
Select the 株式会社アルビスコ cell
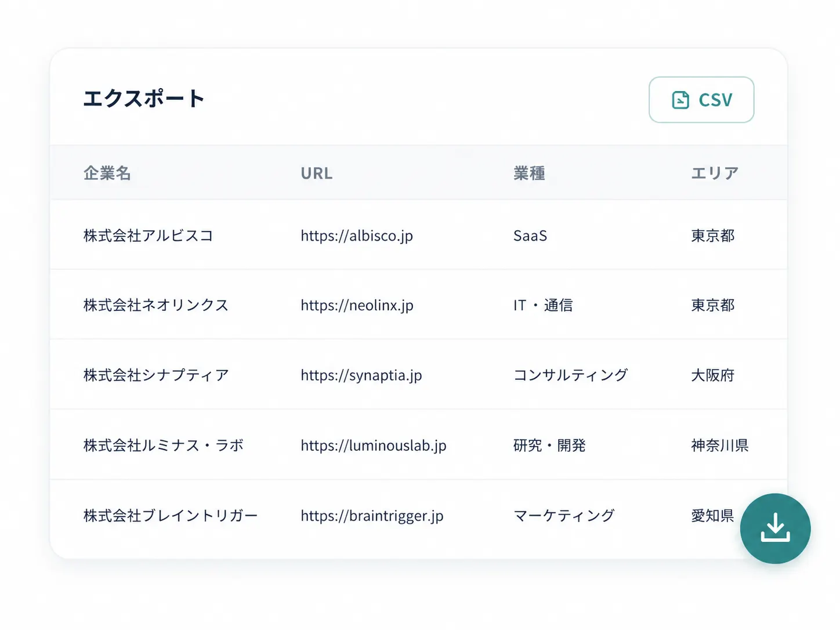[x=149, y=236]
